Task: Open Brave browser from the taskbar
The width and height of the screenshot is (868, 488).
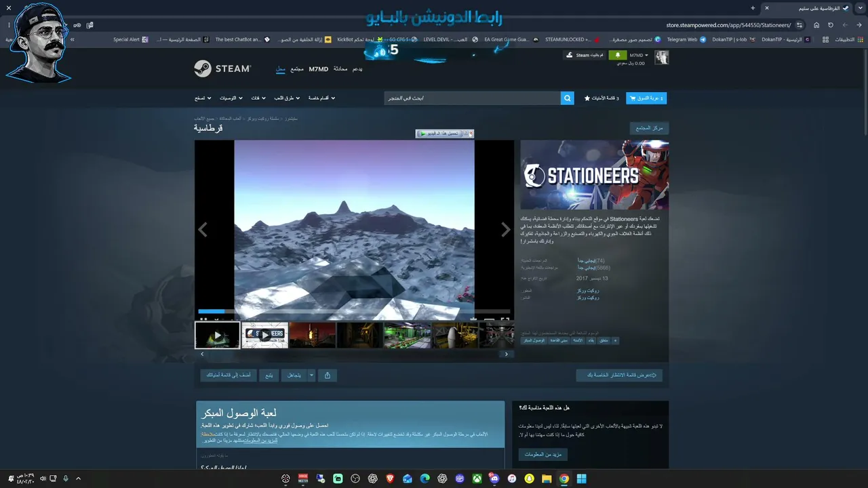Action: click(x=390, y=479)
